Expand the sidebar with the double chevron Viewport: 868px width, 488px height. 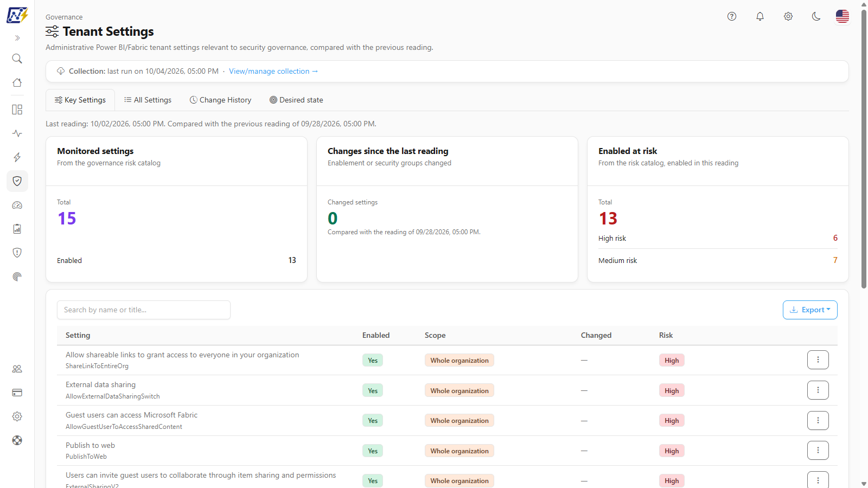pyautogui.click(x=17, y=38)
